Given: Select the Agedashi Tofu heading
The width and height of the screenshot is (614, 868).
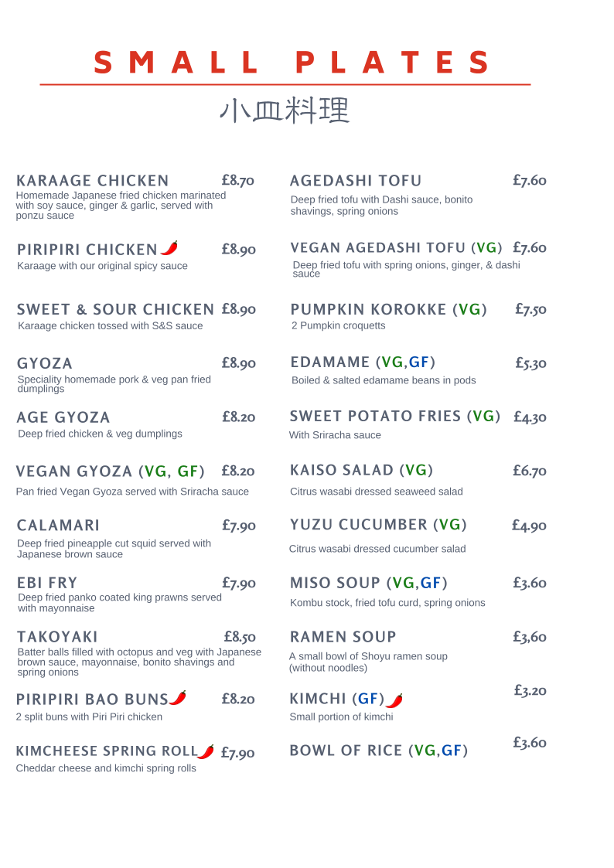Looking at the screenshot, I should pos(356,180).
